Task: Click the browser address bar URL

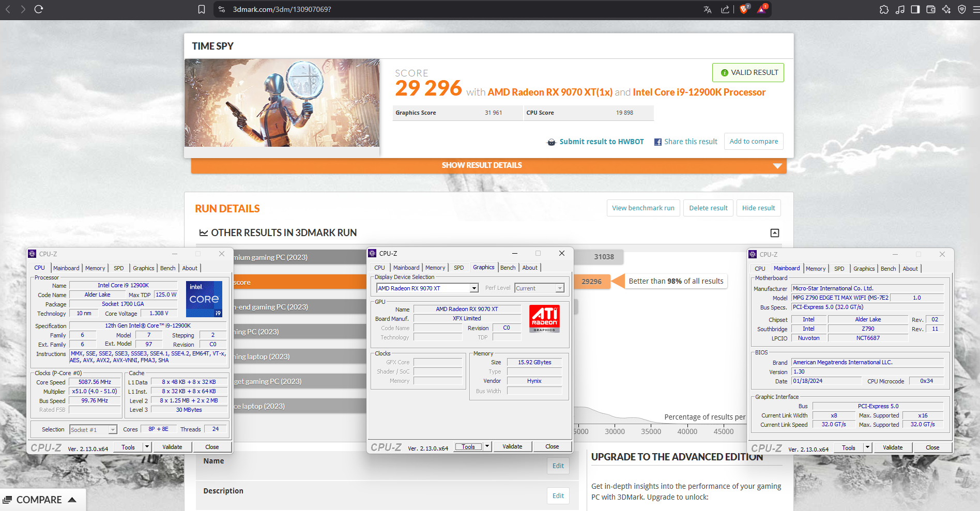Action: pos(282,9)
